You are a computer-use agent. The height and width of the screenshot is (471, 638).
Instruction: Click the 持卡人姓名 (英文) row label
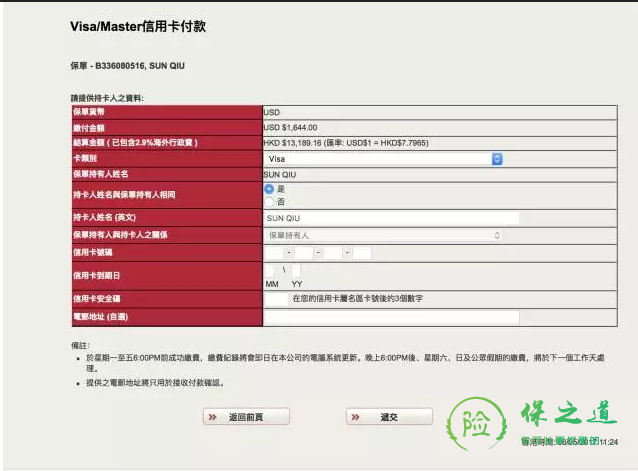click(x=105, y=218)
